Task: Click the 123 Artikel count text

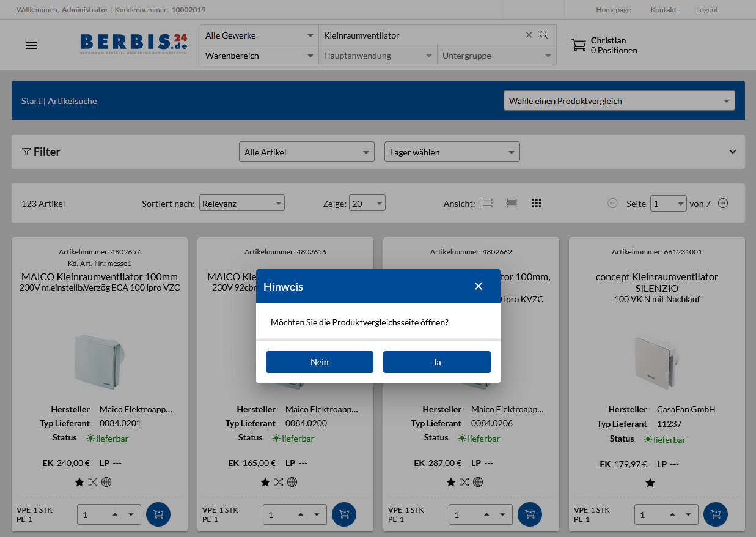Action: point(43,204)
